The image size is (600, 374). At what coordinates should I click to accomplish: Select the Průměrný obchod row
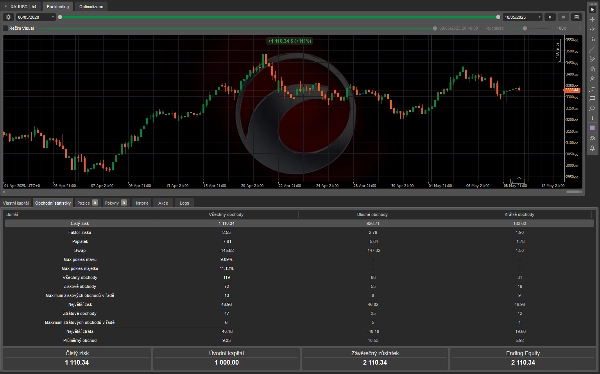point(299,340)
